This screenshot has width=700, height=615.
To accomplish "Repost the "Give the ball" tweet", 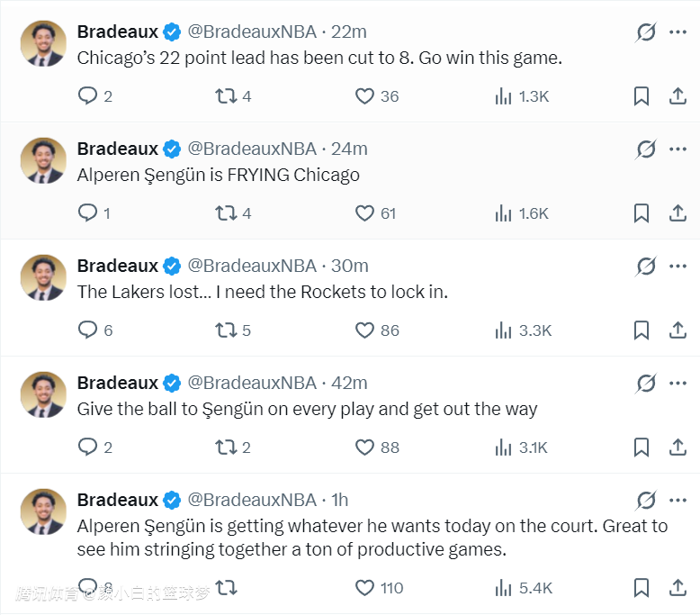I will [x=226, y=448].
